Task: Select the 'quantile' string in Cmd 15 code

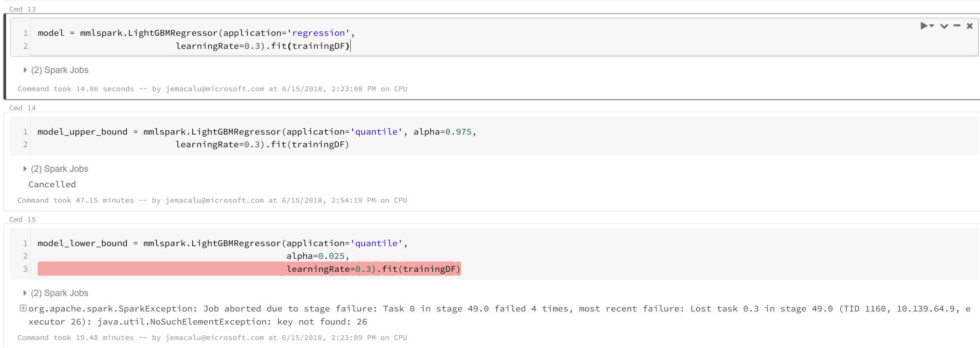Action: 376,243
